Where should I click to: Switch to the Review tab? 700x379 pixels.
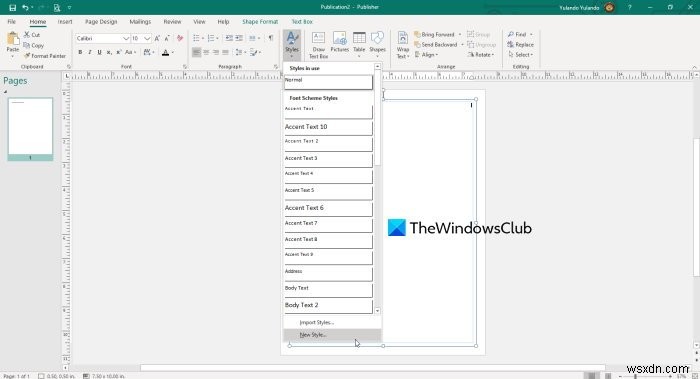[x=172, y=21]
